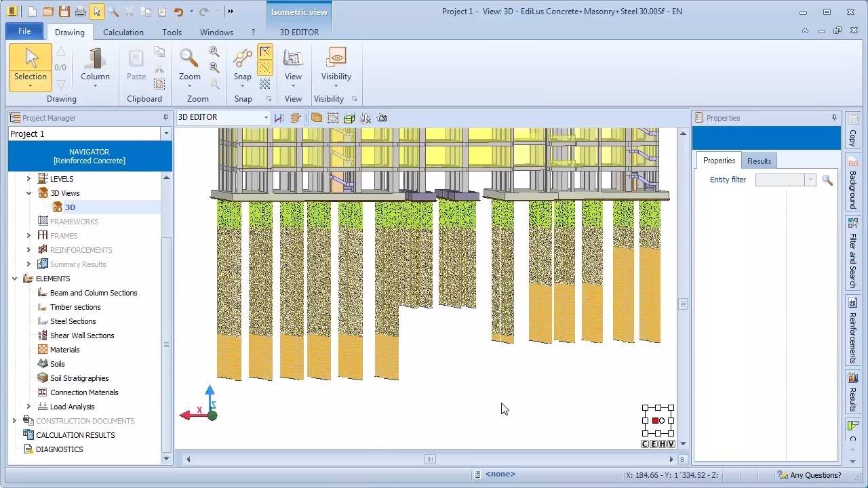The width and height of the screenshot is (868, 488).
Task: Open the View ribbon button
Action: pos(293,67)
